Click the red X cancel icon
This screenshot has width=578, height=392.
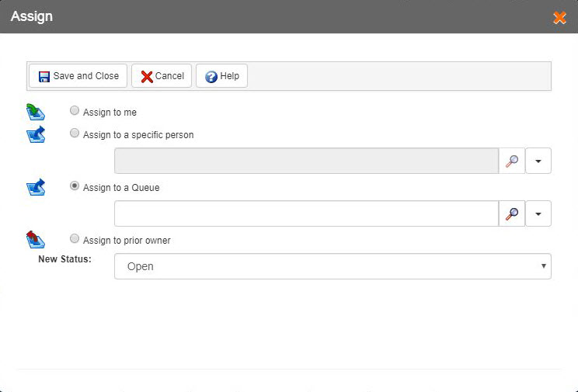pos(147,76)
